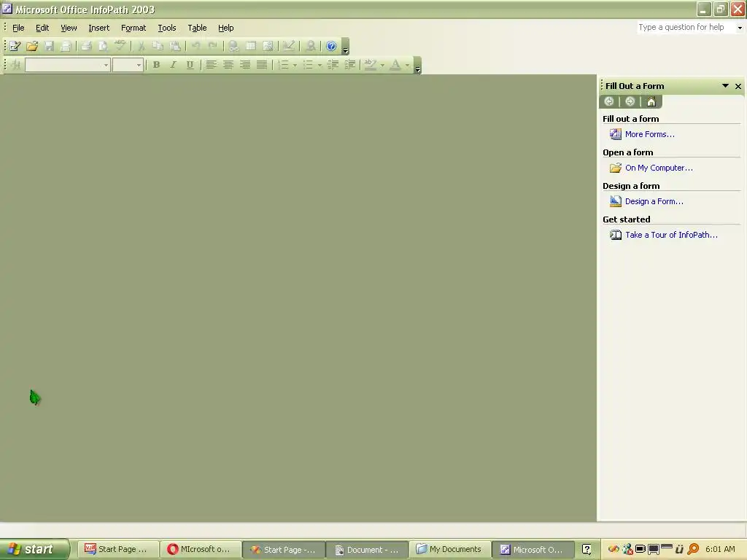747x560 pixels.
Task: Click the Insert Table icon
Action: [x=251, y=46]
